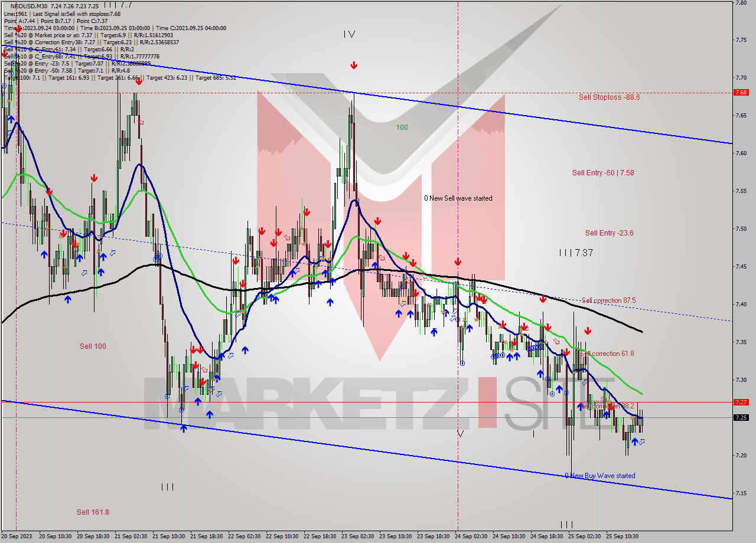Click '20 Sep 2023' on the time axis

[17, 537]
